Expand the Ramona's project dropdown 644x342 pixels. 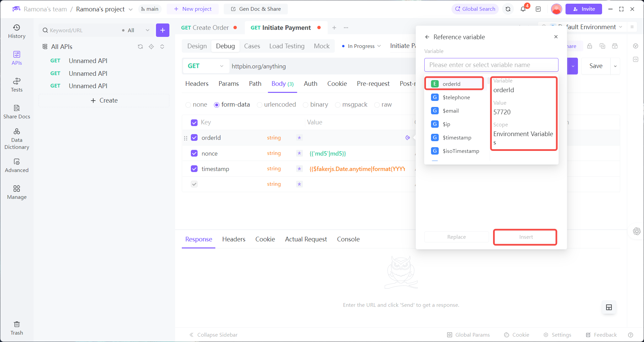(x=130, y=9)
